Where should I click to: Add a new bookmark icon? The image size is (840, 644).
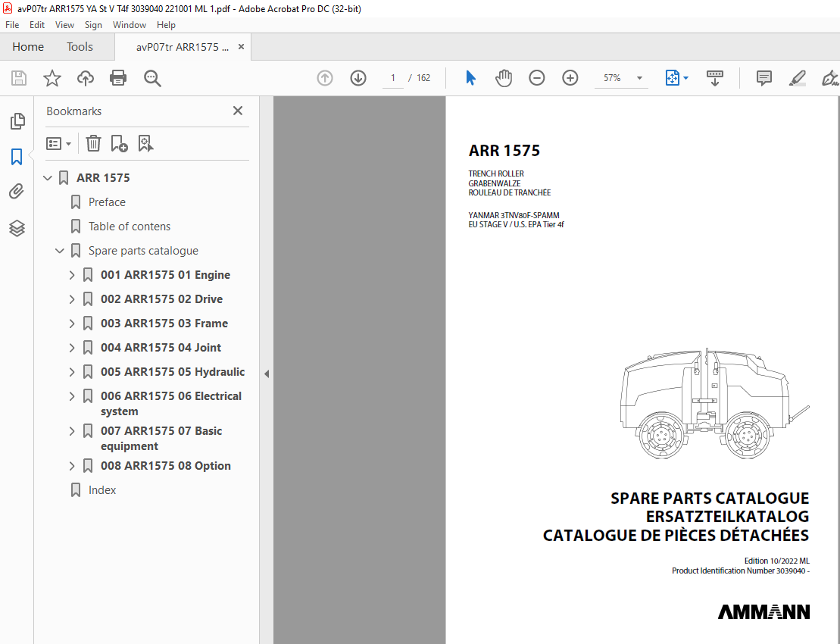coord(119,144)
